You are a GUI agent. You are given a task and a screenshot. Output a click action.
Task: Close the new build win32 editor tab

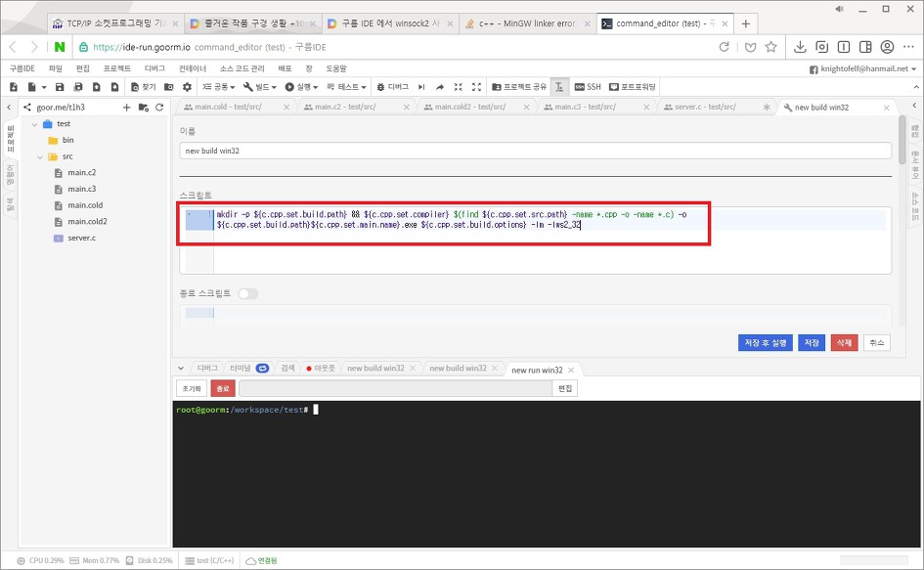[x=886, y=108]
